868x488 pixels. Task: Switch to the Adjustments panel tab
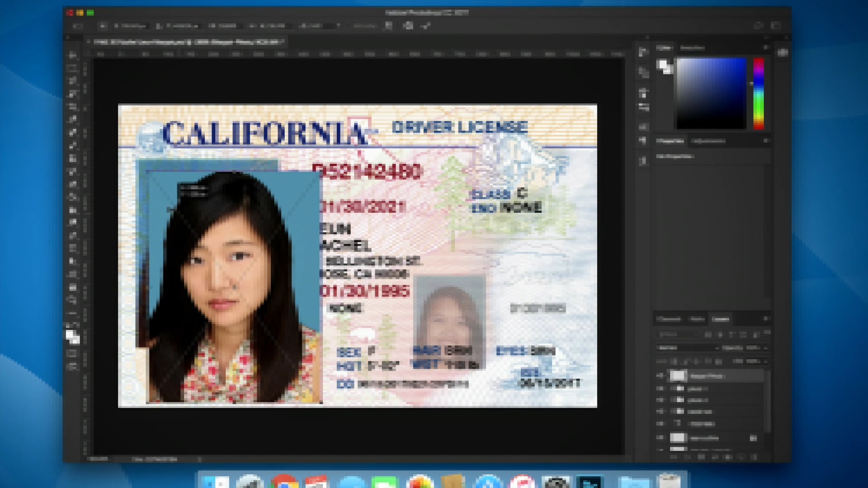708,141
